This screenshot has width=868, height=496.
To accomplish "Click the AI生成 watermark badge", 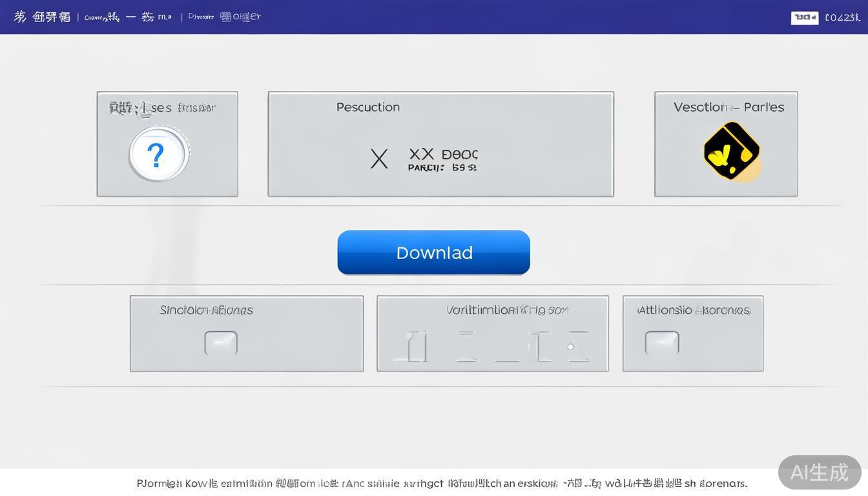I will (x=819, y=472).
